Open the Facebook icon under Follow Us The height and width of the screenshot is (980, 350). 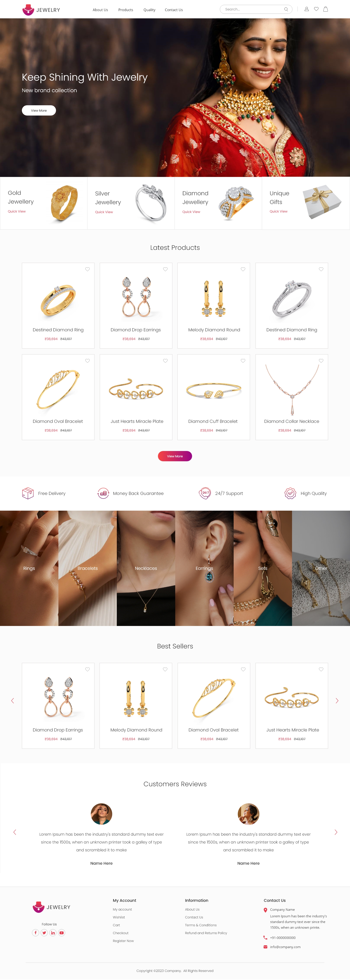coord(35,932)
